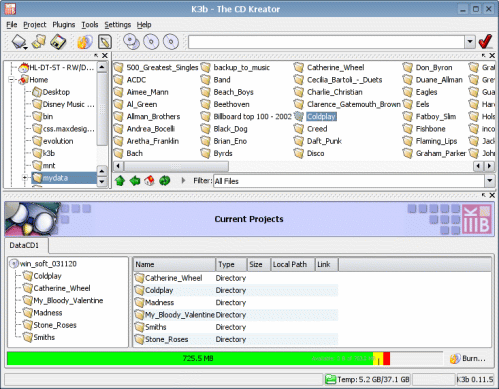Open the Settings menu
Image resolution: width=499 pixels, height=389 pixels.
[118, 25]
